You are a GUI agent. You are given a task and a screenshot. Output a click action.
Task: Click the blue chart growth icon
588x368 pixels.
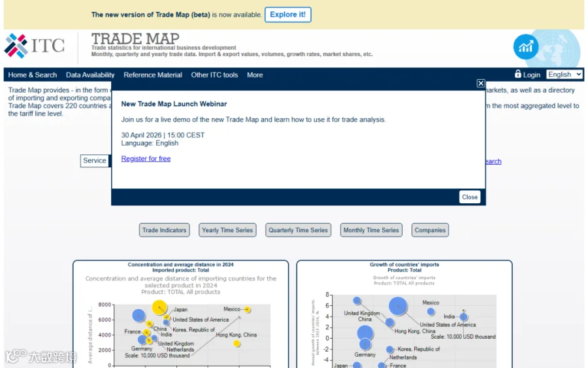[526, 47]
